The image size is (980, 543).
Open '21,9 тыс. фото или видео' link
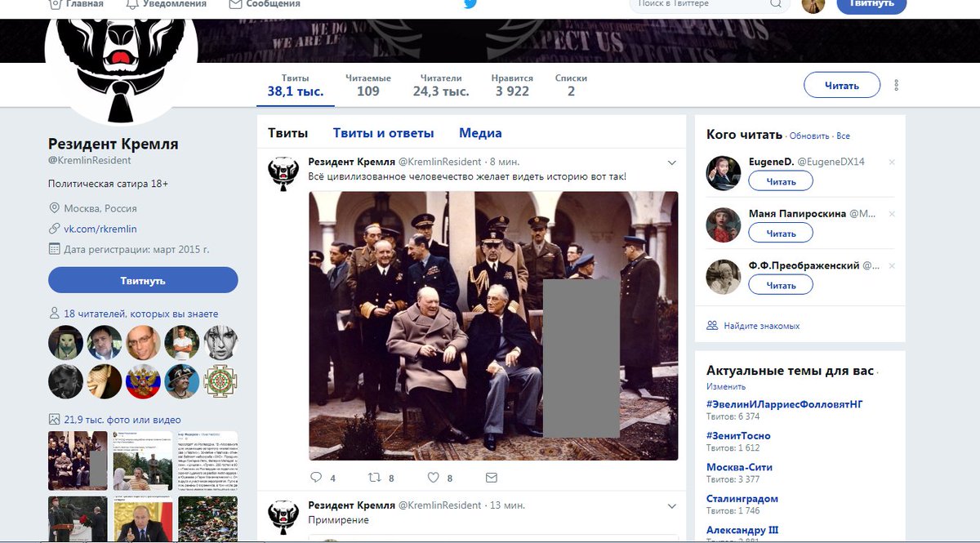(x=122, y=419)
